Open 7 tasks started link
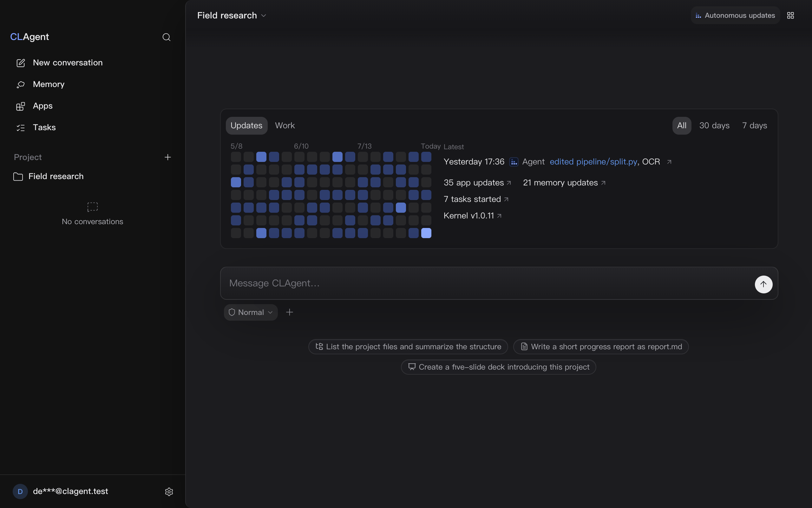Viewport: 812px width, 508px height. pos(476,199)
